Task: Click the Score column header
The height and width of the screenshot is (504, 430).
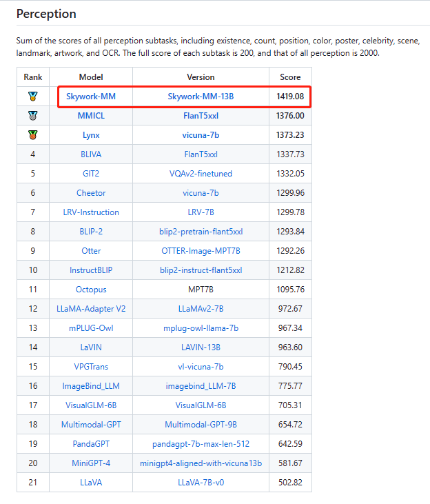Action: click(x=290, y=77)
